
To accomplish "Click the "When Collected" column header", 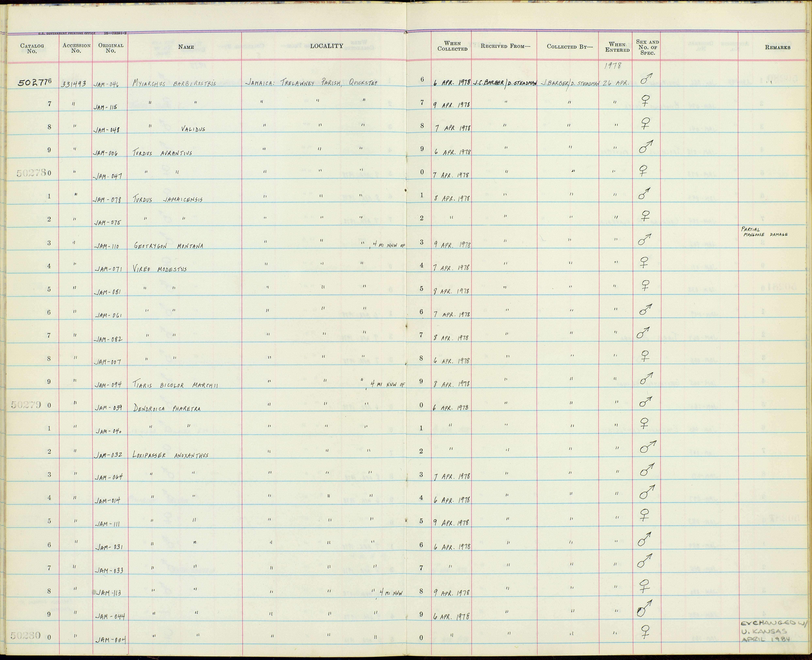I will (452, 46).
